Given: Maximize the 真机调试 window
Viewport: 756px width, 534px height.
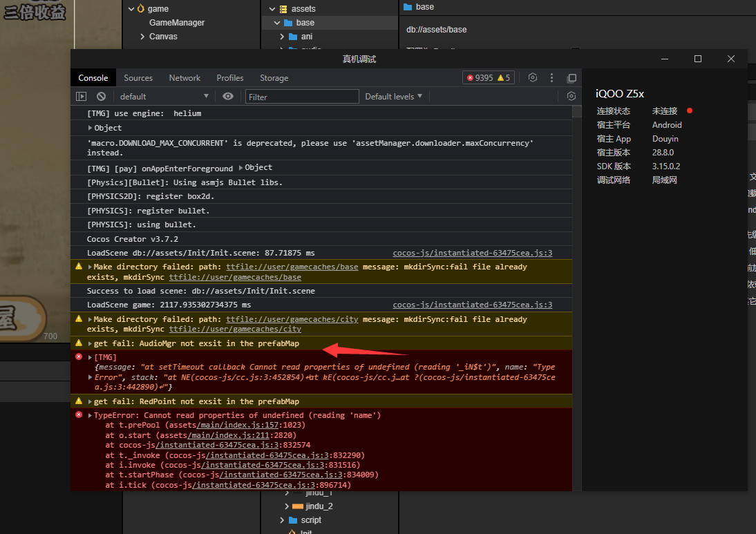Looking at the screenshot, I should (698, 59).
